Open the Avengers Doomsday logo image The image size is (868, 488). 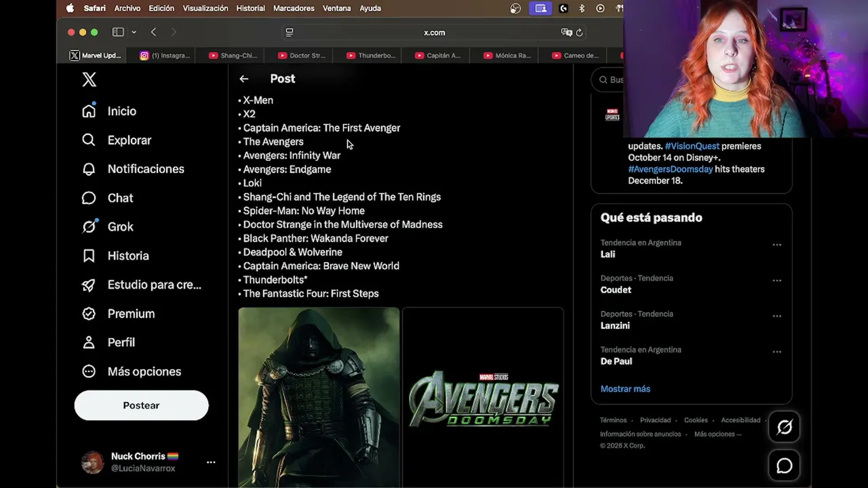pyautogui.click(x=483, y=398)
